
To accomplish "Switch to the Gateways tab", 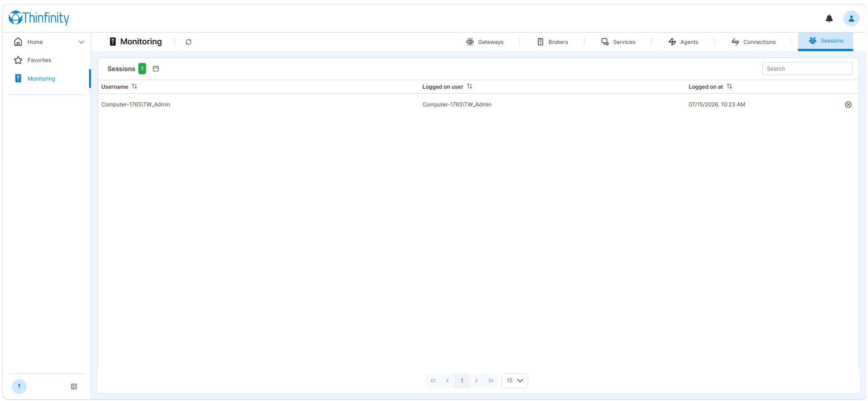I will (485, 42).
